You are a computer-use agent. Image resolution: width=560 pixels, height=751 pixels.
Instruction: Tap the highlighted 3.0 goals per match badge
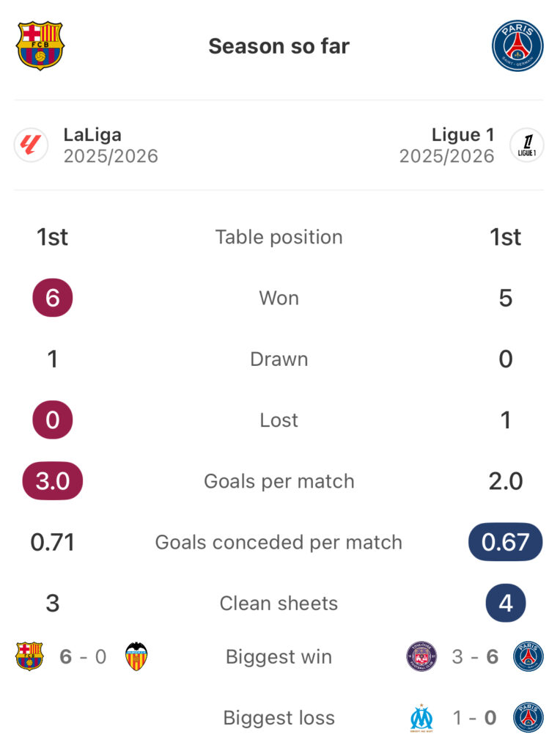coord(53,481)
